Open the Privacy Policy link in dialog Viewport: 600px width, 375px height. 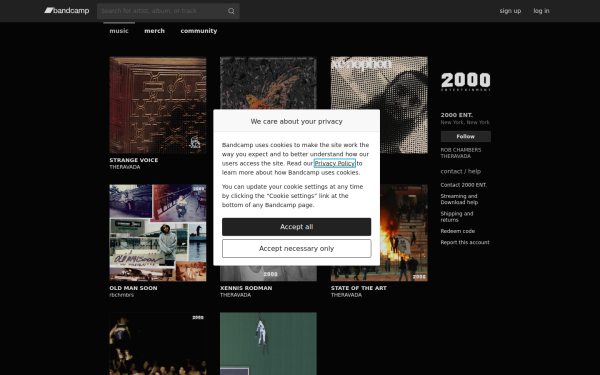tap(335, 163)
